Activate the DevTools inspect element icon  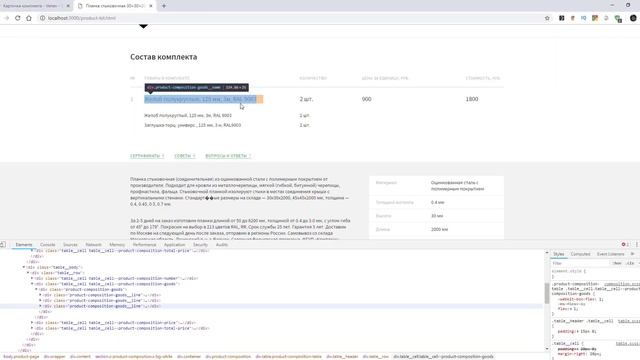point(3,244)
